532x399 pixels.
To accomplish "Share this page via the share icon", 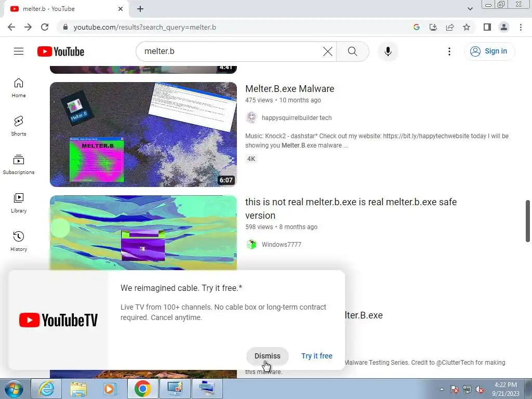I will click(x=450, y=27).
